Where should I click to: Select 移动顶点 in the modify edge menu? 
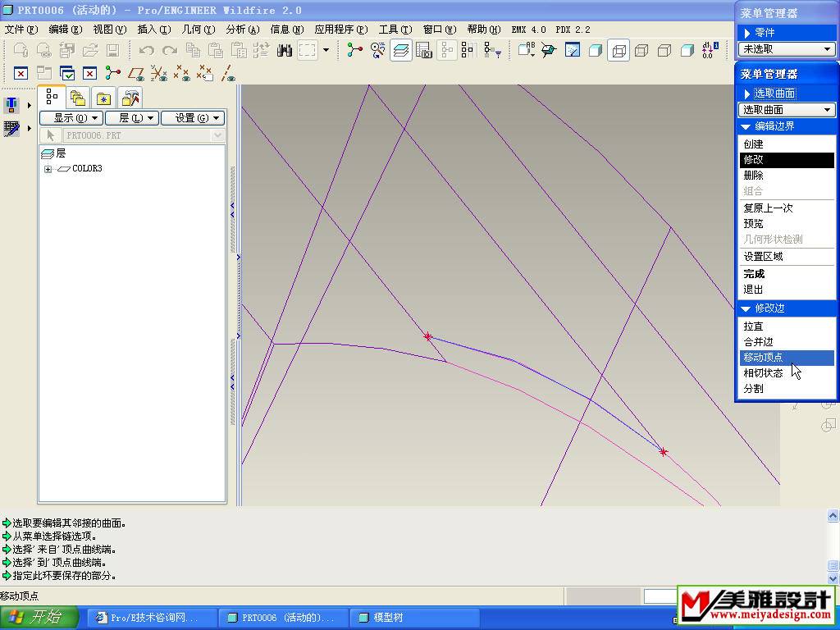click(763, 358)
